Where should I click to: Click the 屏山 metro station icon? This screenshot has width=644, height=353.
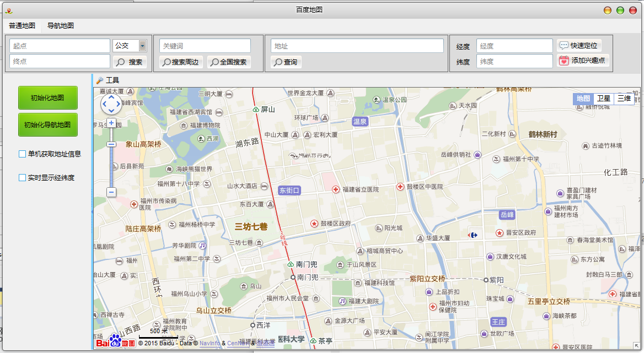pyautogui.click(x=256, y=110)
